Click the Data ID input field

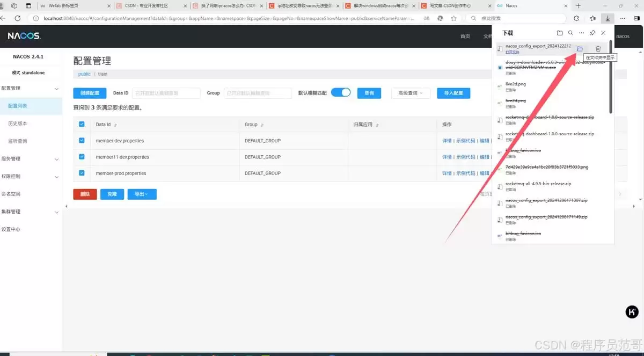[166, 93]
